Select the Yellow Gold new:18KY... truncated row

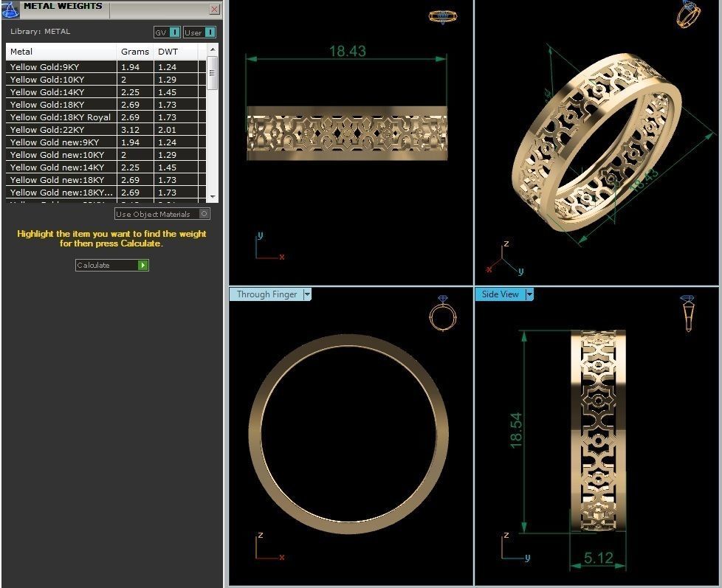pos(106,193)
